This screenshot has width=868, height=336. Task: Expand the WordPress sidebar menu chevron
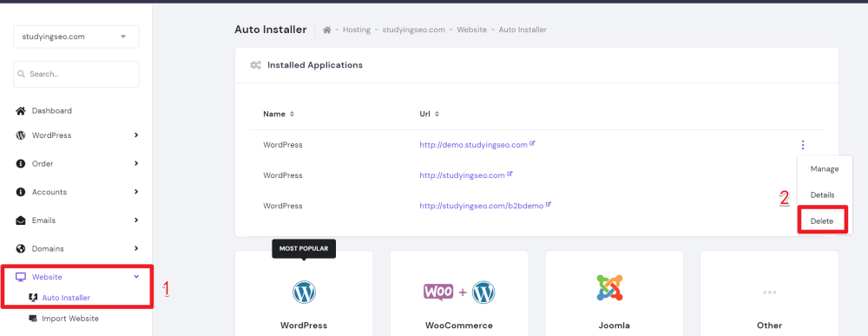point(136,135)
